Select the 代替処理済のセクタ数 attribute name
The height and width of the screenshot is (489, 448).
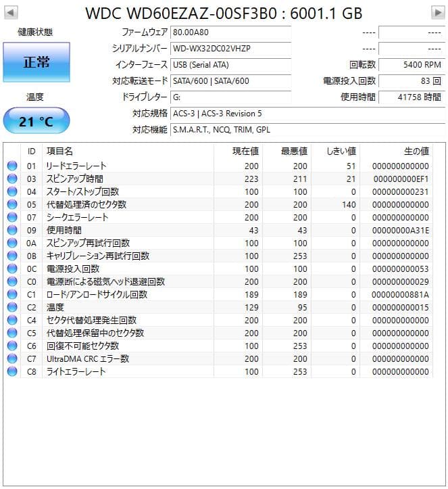point(86,204)
